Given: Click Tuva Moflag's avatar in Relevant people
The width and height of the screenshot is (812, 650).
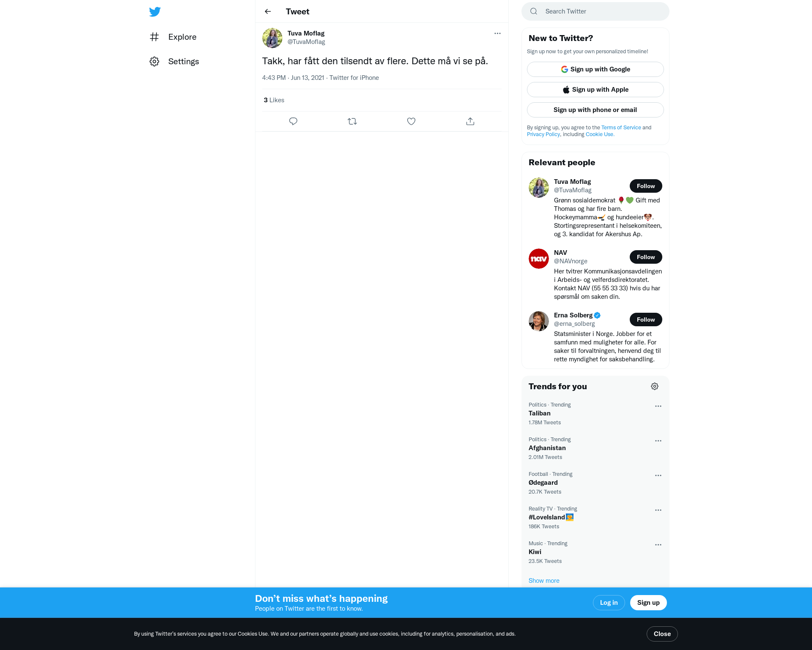Looking at the screenshot, I should click(539, 188).
